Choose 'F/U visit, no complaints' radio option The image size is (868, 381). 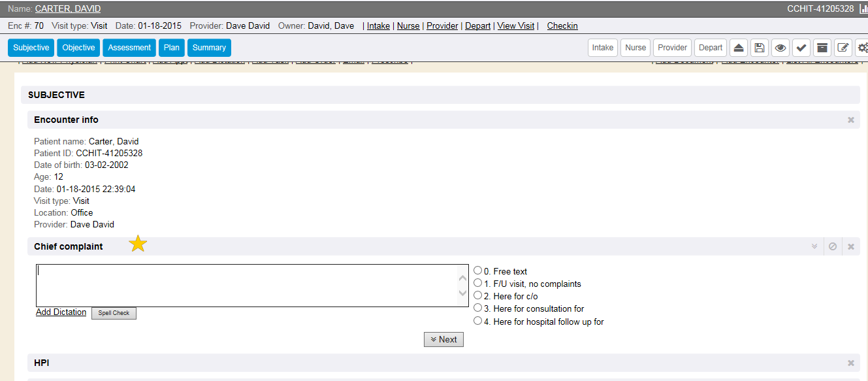coord(478,283)
